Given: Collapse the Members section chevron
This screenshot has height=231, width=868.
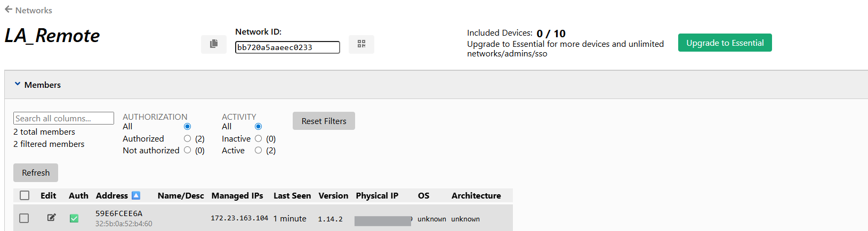Looking at the screenshot, I should [x=18, y=84].
